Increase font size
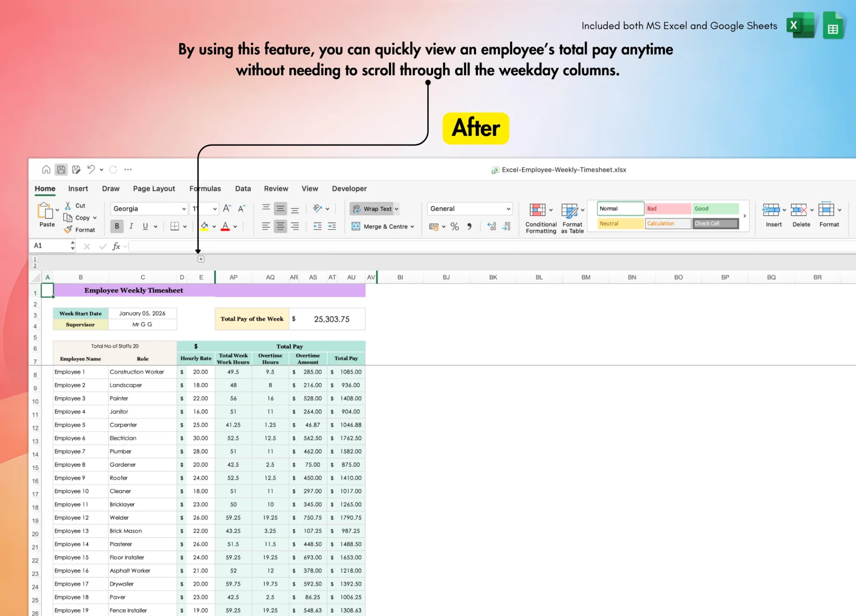The image size is (856, 616). tap(227, 208)
